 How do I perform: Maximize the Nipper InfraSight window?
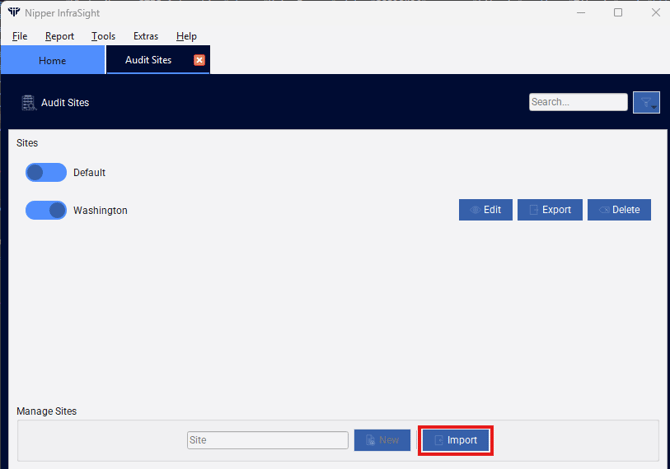(x=618, y=12)
